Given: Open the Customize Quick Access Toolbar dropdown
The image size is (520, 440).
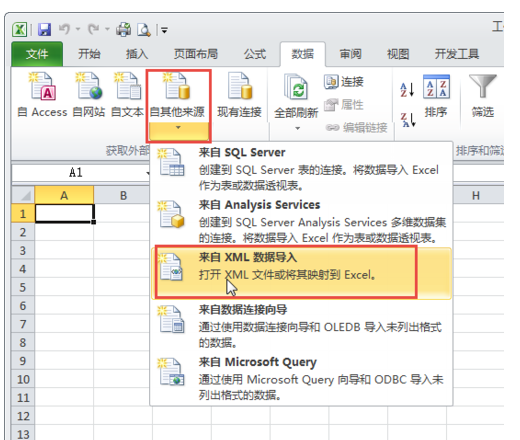Looking at the screenshot, I should (x=164, y=30).
